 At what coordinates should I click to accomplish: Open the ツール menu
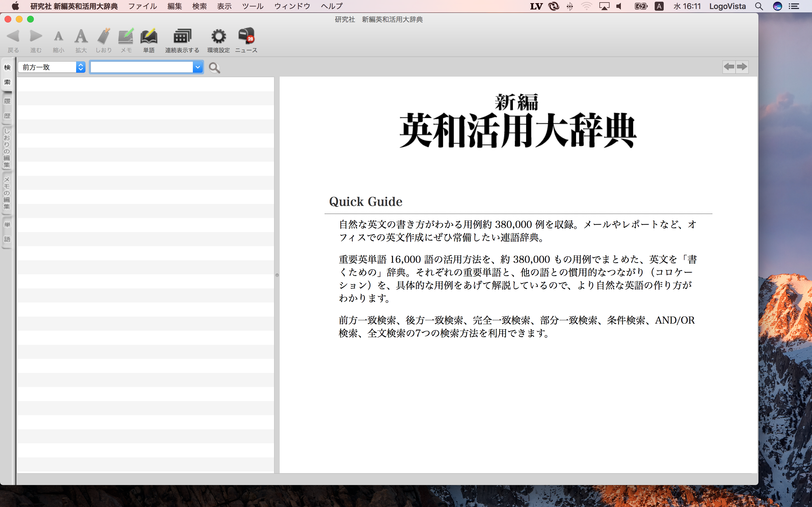[x=253, y=6]
